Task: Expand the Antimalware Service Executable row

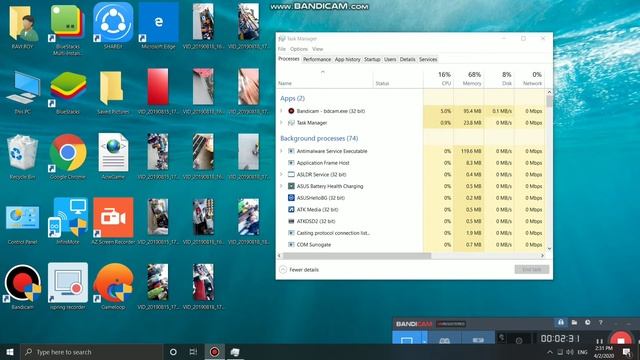Action: click(281, 151)
